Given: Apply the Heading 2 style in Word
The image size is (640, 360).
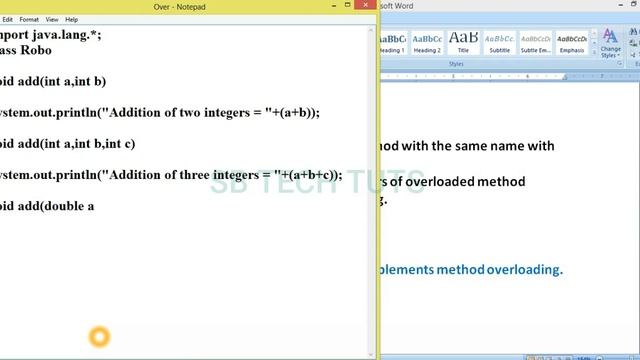Looking at the screenshot, I should point(427,43).
